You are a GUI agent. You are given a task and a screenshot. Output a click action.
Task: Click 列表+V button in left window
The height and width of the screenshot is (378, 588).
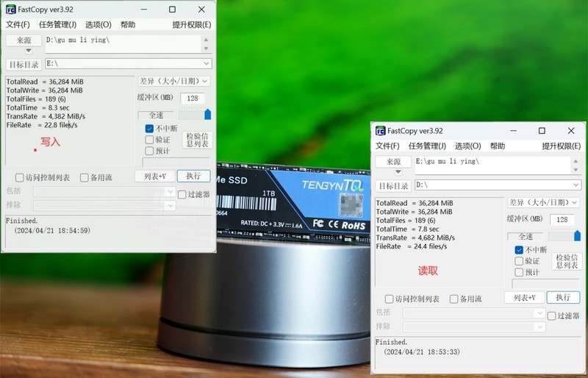click(155, 176)
